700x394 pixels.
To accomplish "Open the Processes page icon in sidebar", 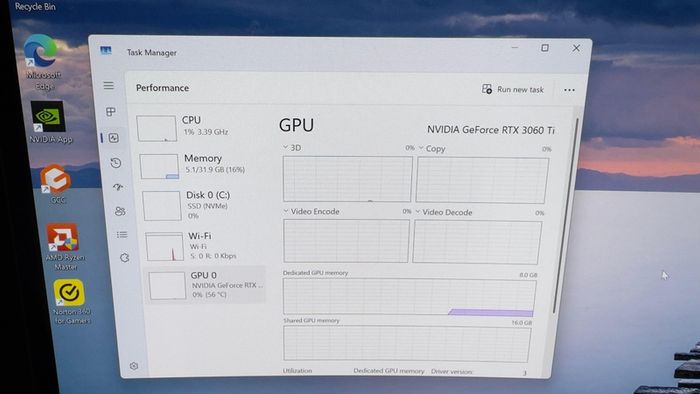I will click(111, 112).
